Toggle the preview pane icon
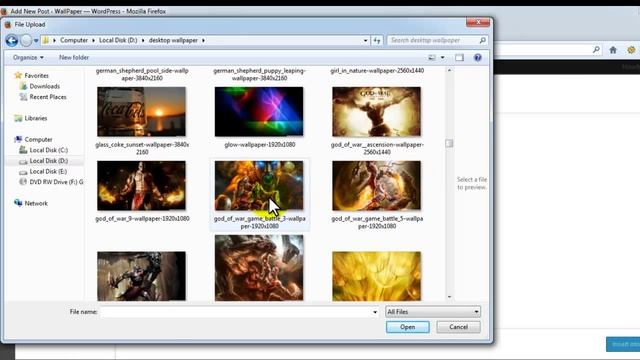Image resolution: width=640 pixels, height=360 pixels. 460,58
